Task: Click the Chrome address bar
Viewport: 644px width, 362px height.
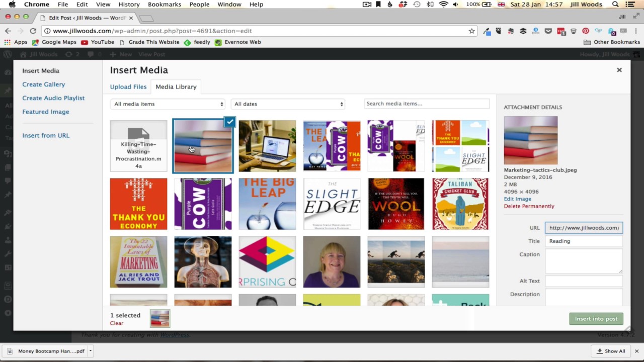Action: pyautogui.click(x=259, y=31)
